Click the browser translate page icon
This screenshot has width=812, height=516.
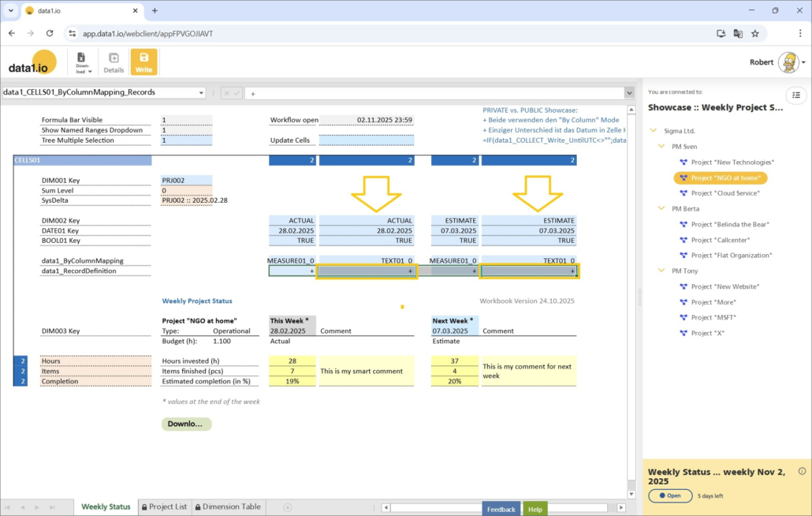click(x=738, y=33)
